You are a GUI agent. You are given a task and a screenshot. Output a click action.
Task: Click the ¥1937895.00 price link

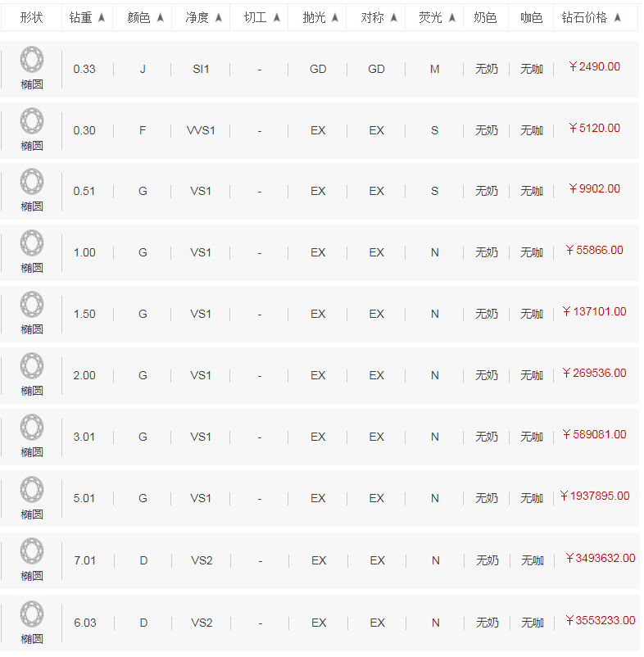click(595, 496)
